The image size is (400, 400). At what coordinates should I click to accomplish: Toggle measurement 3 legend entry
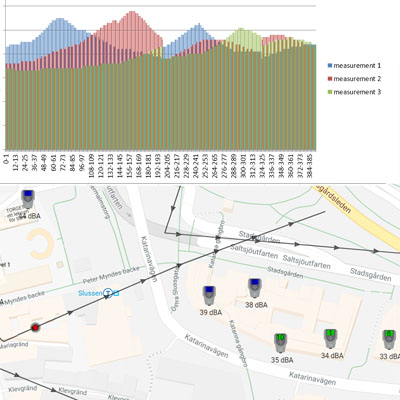click(x=354, y=92)
